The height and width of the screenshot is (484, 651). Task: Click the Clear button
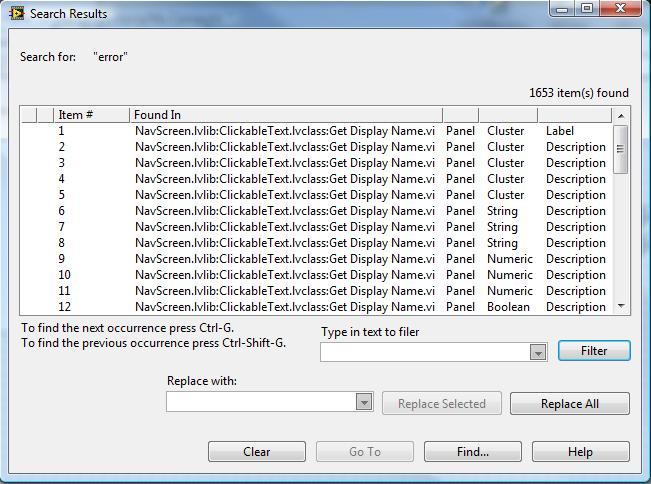coord(257,452)
